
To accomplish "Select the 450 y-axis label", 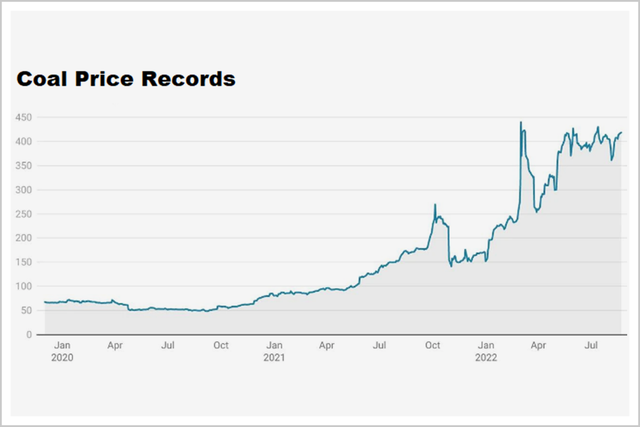I will 23,118.
